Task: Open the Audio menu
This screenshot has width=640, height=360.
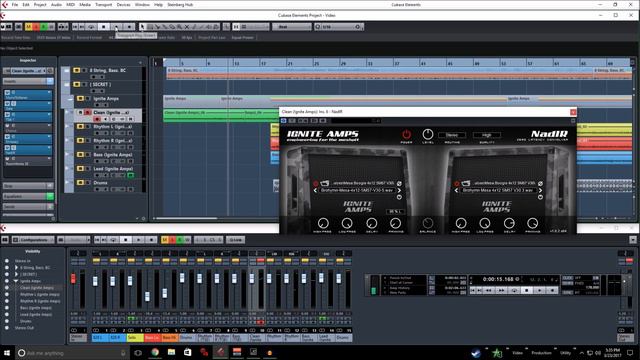Action: (x=56, y=5)
